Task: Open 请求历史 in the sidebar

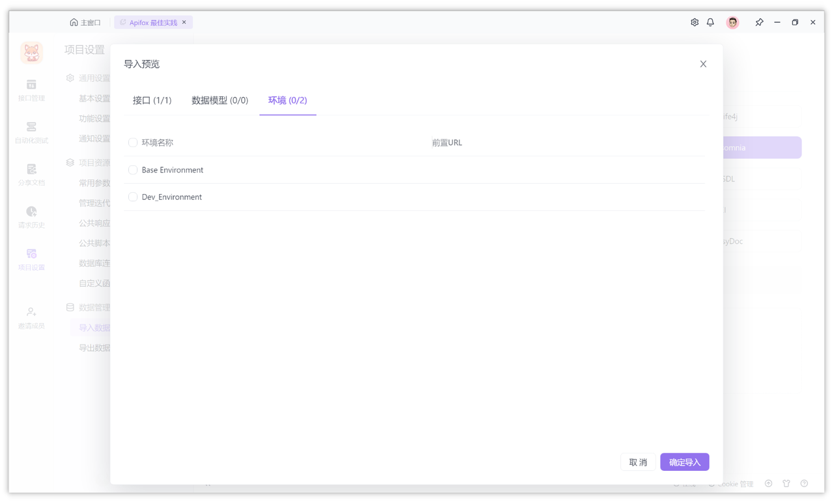Action: [x=31, y=217]
